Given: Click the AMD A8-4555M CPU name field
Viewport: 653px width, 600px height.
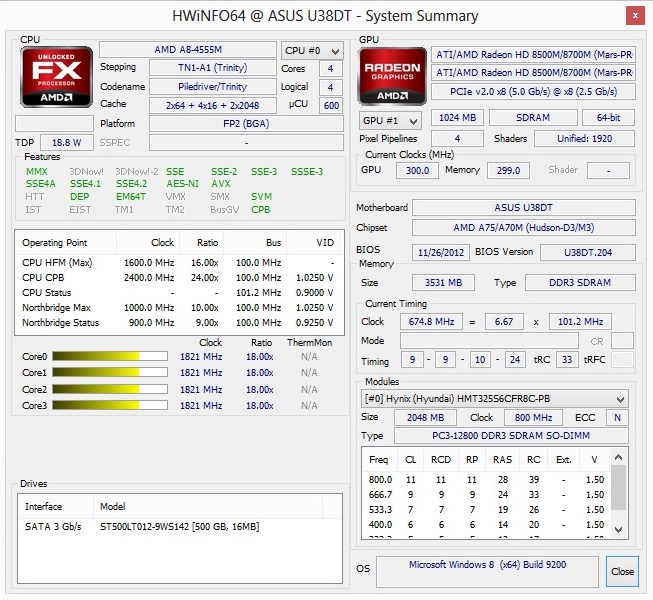Looking at the screenshot, I should tap(188, 50).
